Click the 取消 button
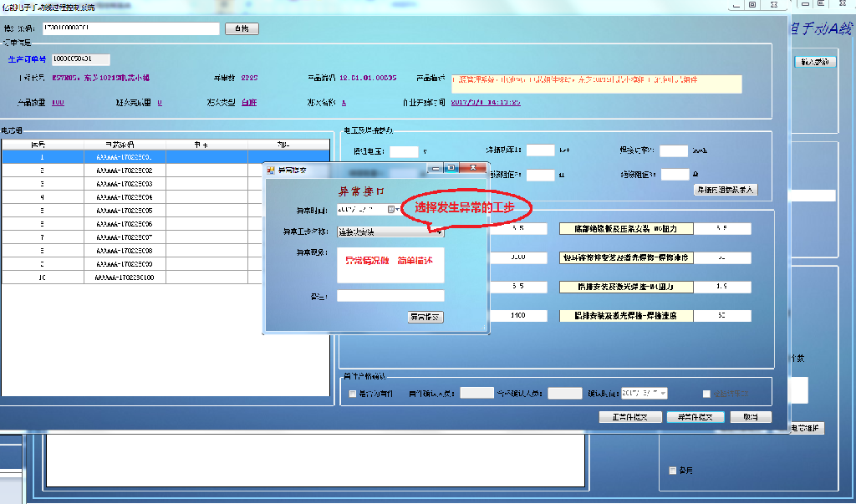This screenshot has height=504, width=856. (x=750, y=417)
